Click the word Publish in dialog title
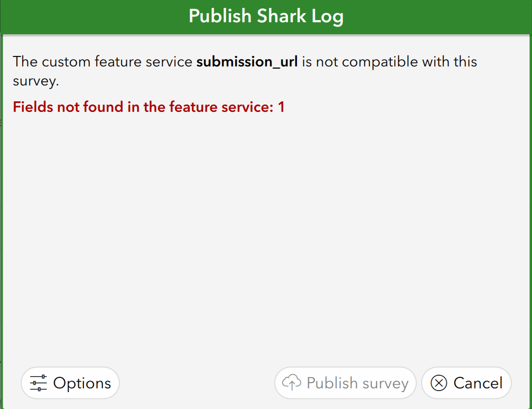Viewport: 532px width, 409px height. pyautogui.click(x=220, y=16)
